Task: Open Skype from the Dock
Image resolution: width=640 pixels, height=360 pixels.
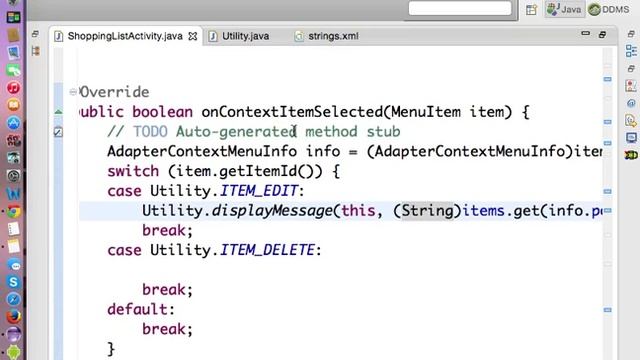Action: pyautogui.click(x=13, y=282)
